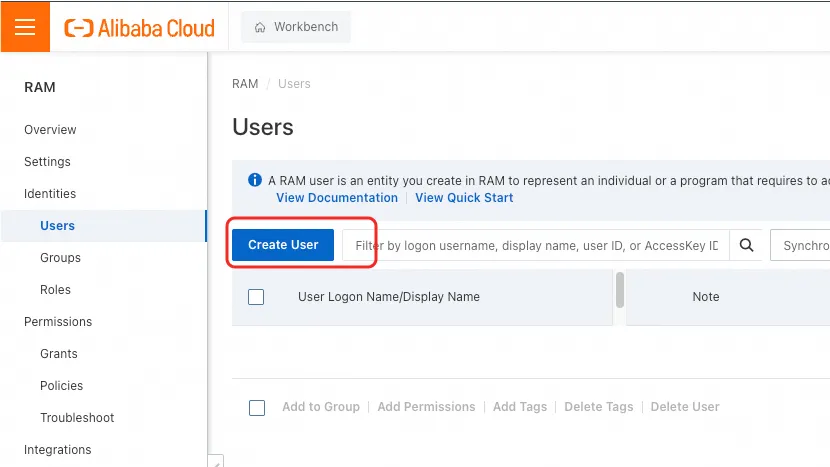
Task: Tick the checkbox beside Add to Group
Action: tap(257, 407)
